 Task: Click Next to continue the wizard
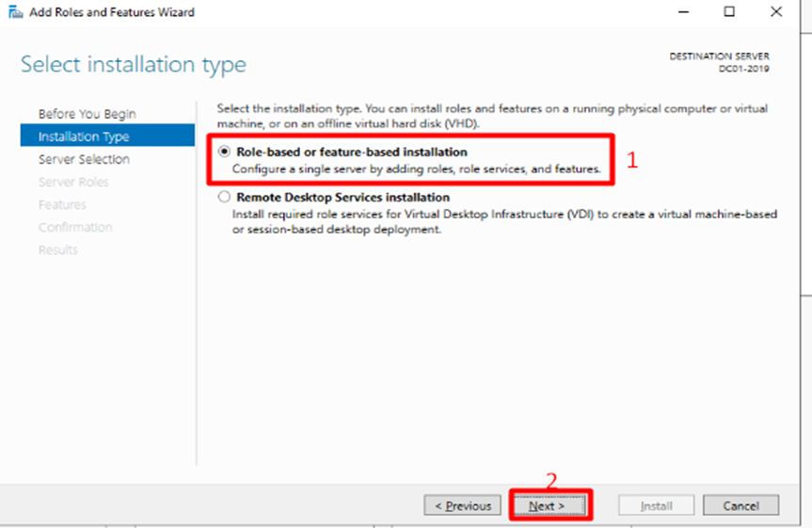[547, 505]
